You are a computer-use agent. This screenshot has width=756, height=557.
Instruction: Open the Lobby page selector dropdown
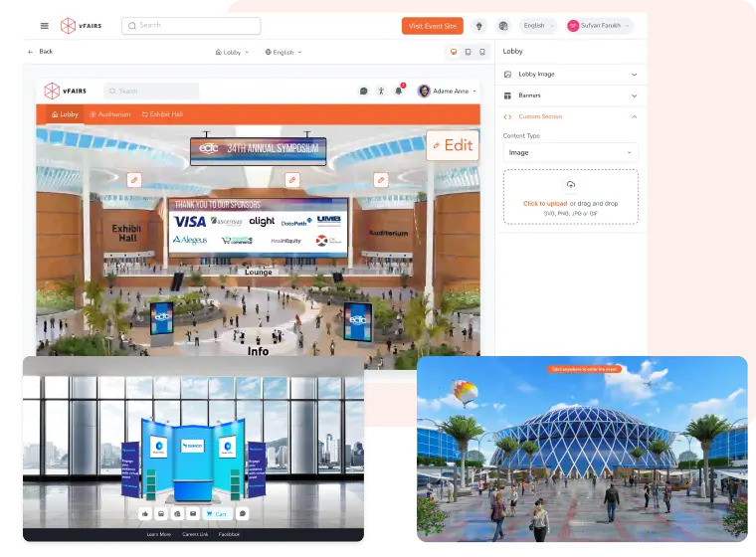pyautogui.click(x=232, y=52)
